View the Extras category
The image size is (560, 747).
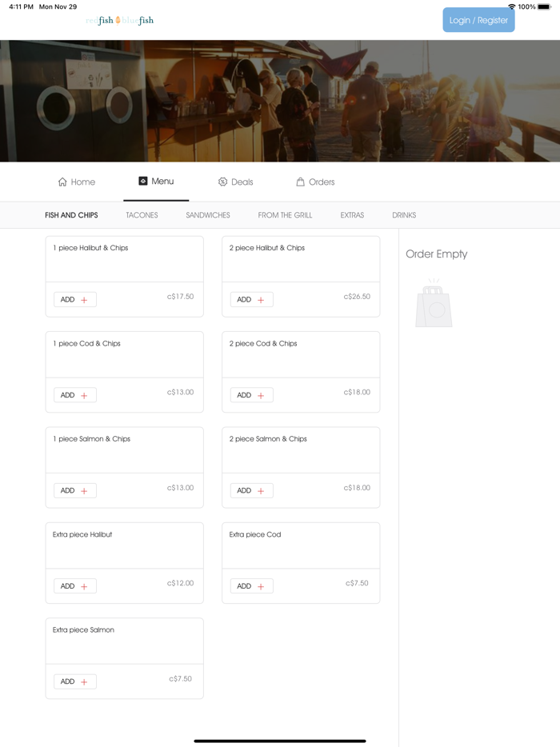pyautogui.click(x=352, y=215)
